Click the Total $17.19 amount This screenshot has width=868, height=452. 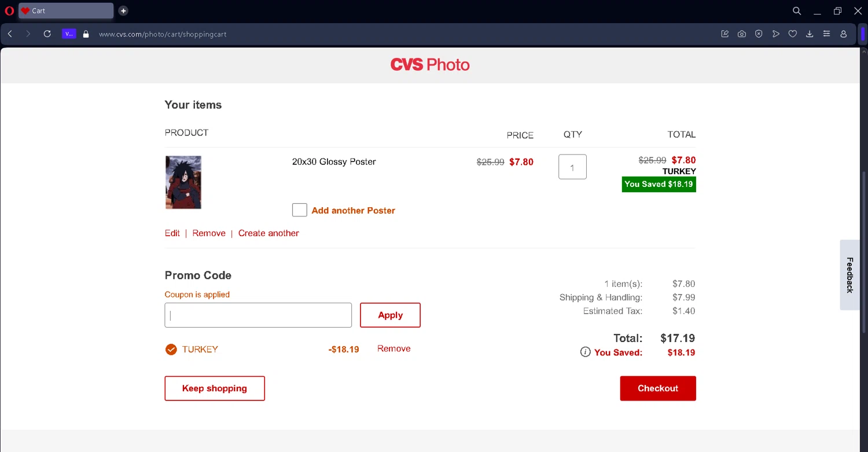coord(678,338)
